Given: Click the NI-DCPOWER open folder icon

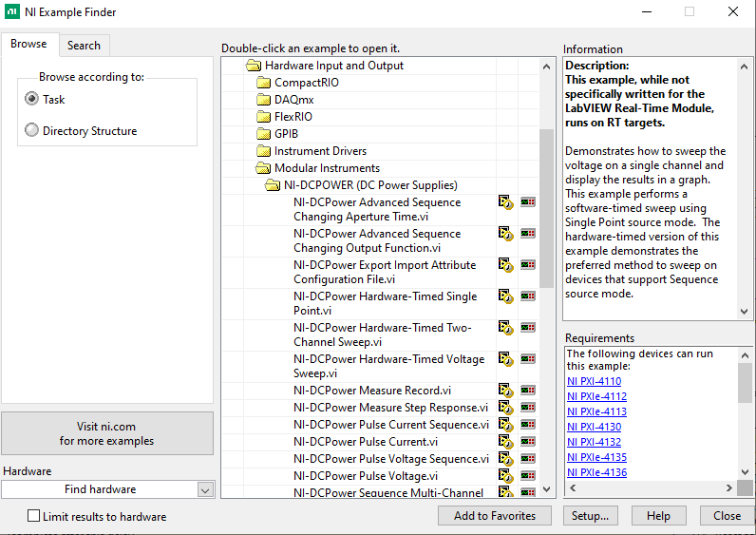Looking at the screenshot, I should pyautogui.click(x=273, y=185).
